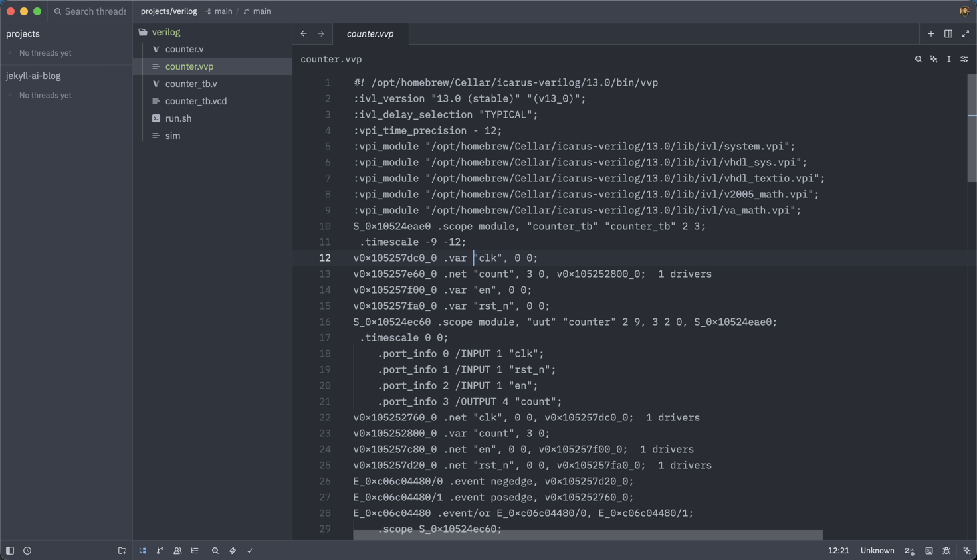
Task: Go forward with the right arrow
Action: pos(321,33)
